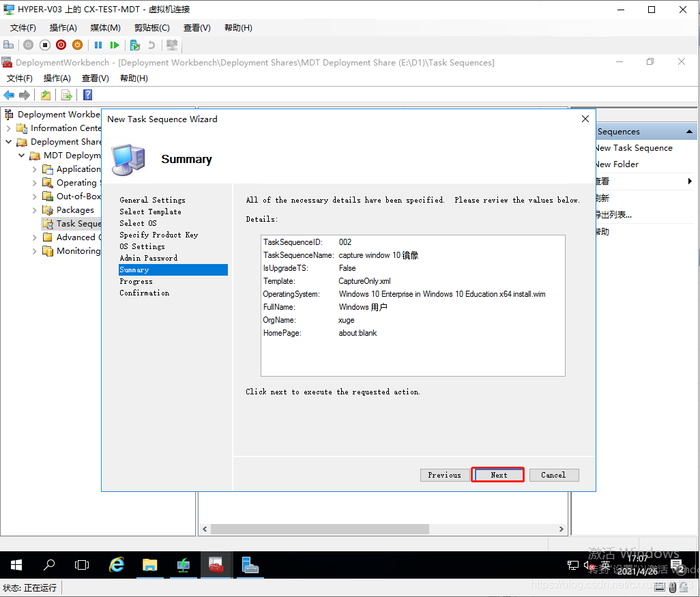Open DeploymentWorkbench 帮助(H) menu

pos(134,78)
